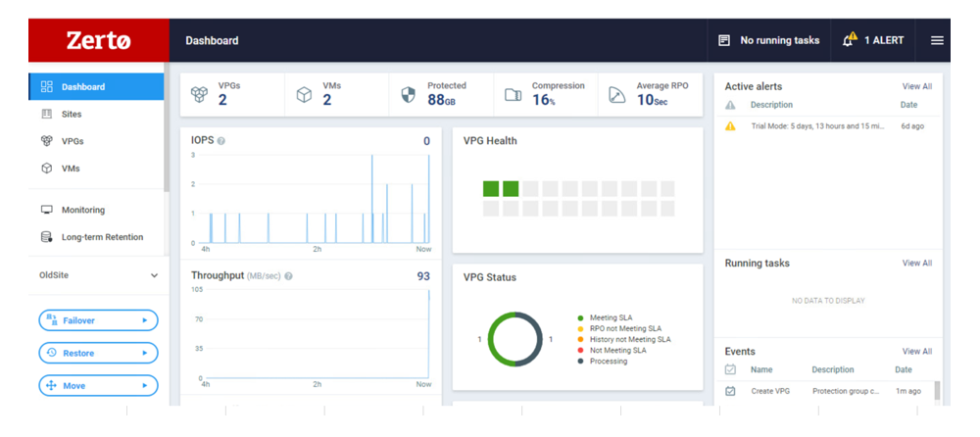Click the Create VPG event name
The image size is (980, 437).
pos(770,391)
